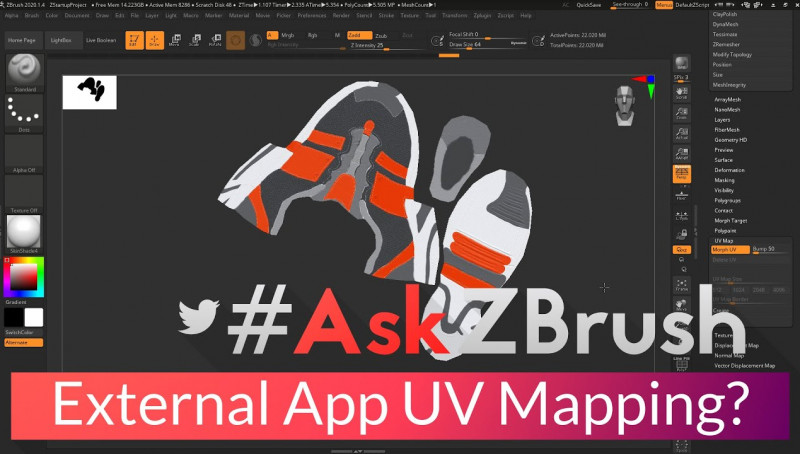800x454 pixels.
Task: Toggle the Floor grid button
Action: [x=682, y=194]
